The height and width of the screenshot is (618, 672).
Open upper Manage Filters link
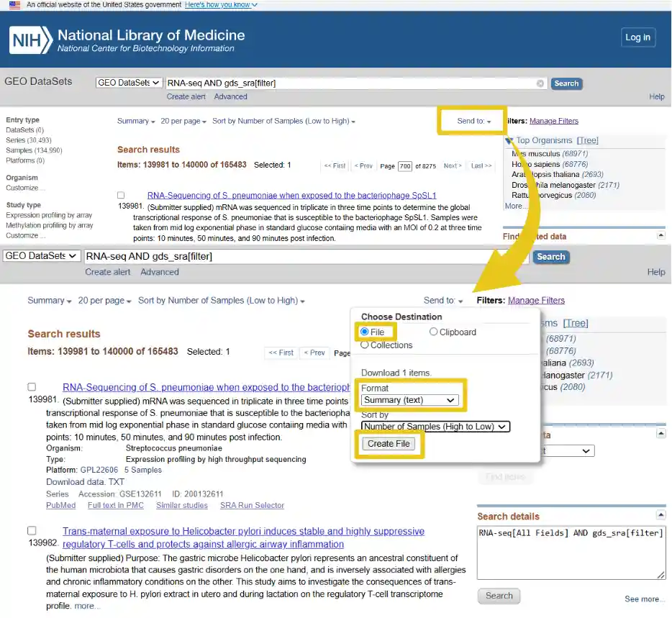tap(554, 122)
